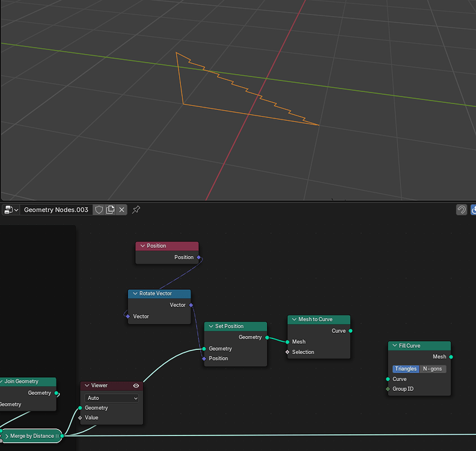Select the Set Position node header
Viewport: 476px width, 451px height.
tap(236, 327)
